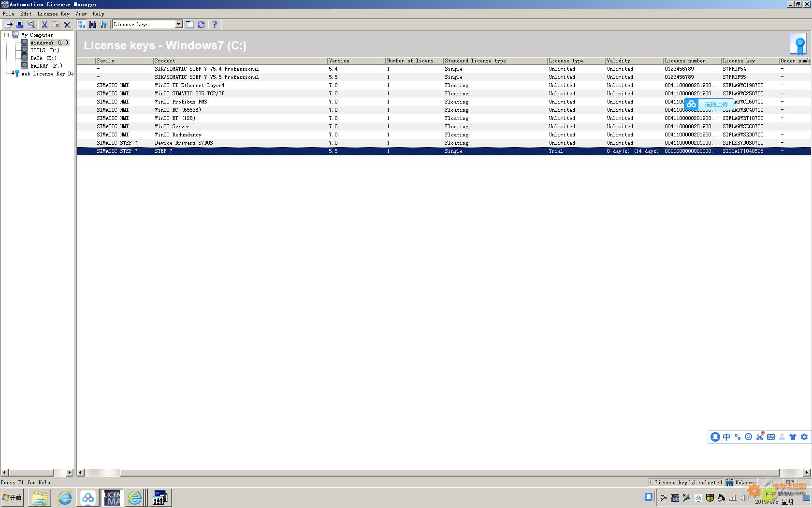Click the refresh toolbar icon
The width and height of the screenshot is (812, 508).
coord(201,24)
